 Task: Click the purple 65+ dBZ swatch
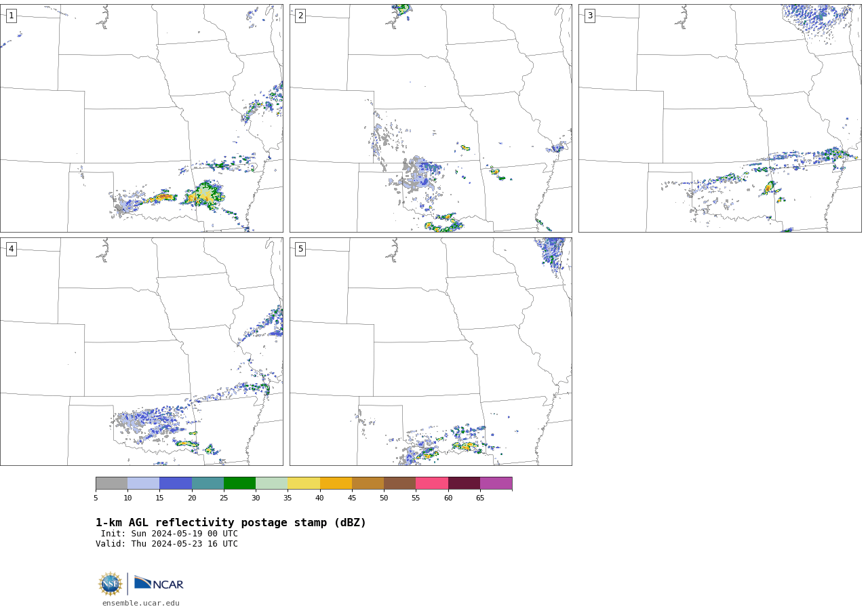pyautogui.click(x=496, y=484)
